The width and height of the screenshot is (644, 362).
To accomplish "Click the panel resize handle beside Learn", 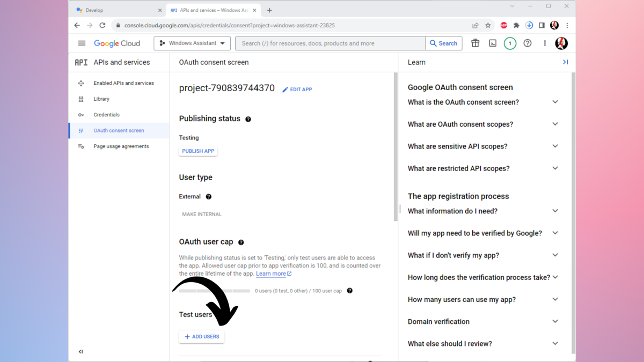I will (x=400, y=208).
